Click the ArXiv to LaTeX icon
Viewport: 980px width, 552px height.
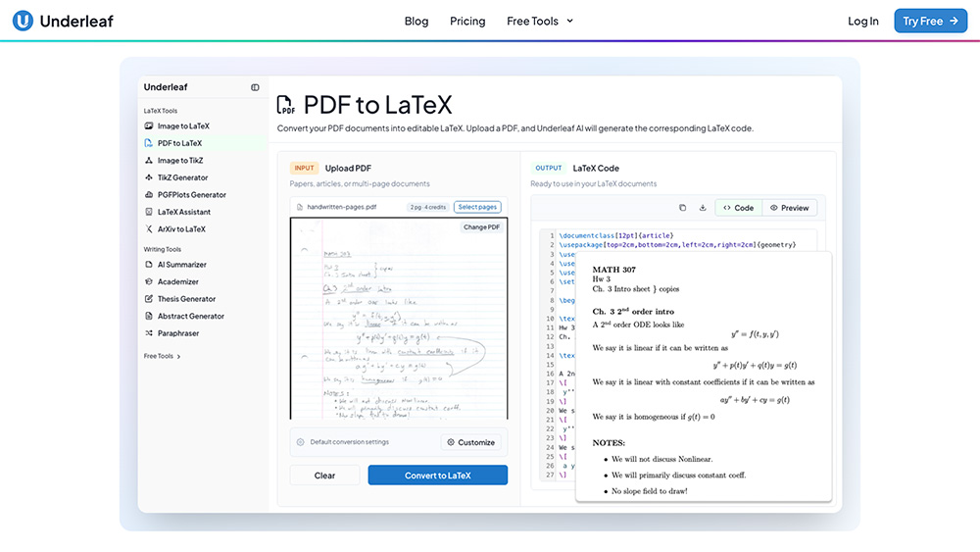149,228
